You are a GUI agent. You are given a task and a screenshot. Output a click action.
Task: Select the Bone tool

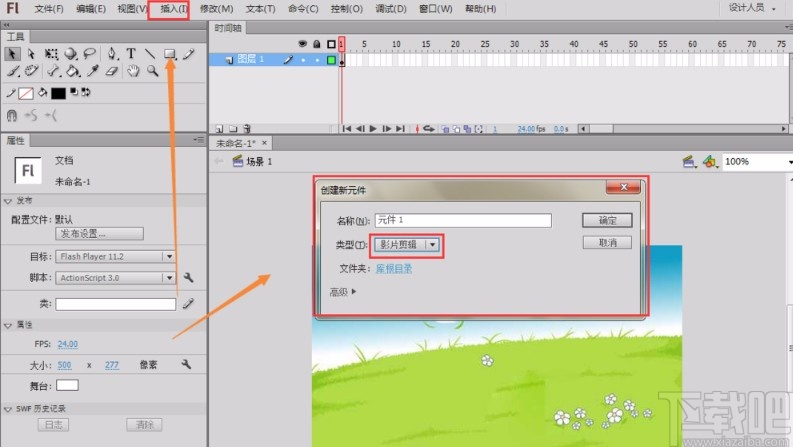click(x=53, y=71)
